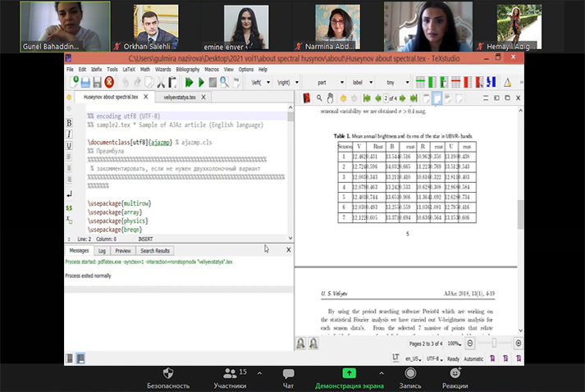Create a new document in TeXstudio
585x392 pixels.
click(74, 82)
